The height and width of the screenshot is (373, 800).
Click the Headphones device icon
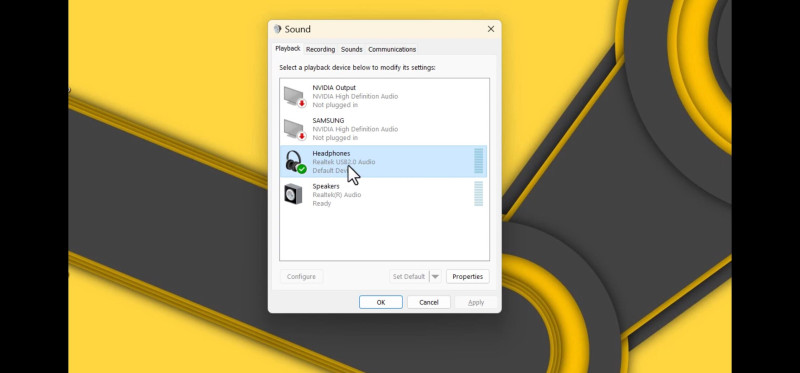click(295, 162)
